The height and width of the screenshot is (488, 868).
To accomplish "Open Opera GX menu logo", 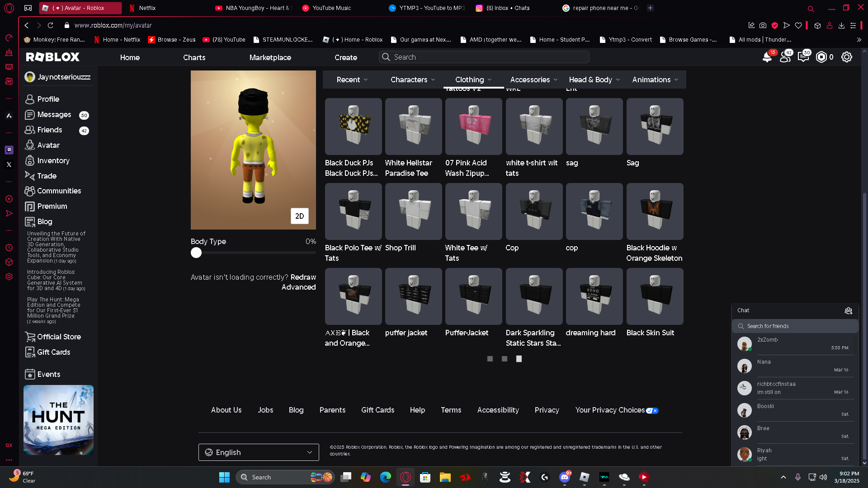I will pyautogui.click(x=9, y=8).
